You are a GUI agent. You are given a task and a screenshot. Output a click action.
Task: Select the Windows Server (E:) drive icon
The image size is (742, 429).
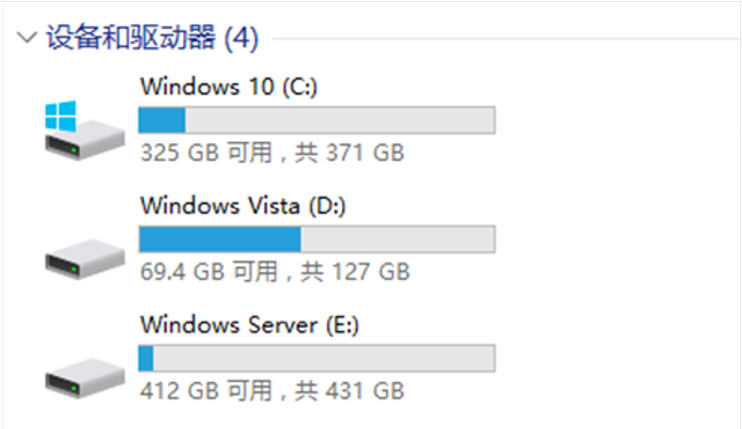[x=84, y=378]
